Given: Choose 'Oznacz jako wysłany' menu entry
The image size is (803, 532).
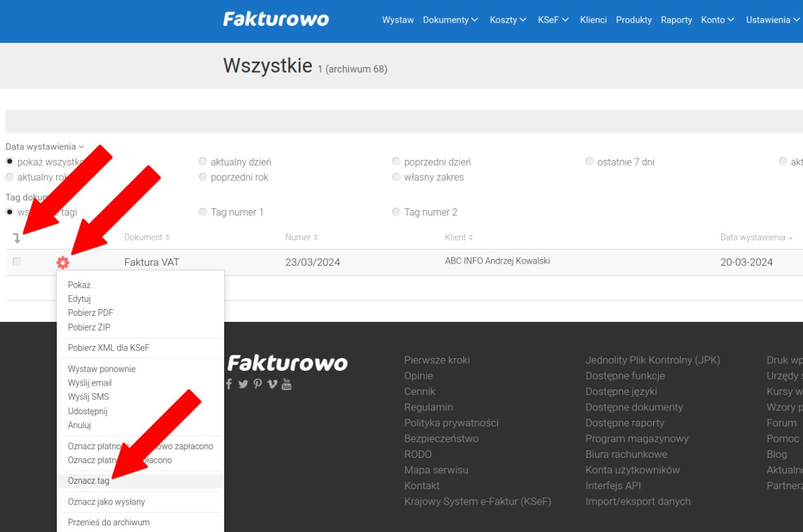Looking at the screenshot, I should [106, 502].
